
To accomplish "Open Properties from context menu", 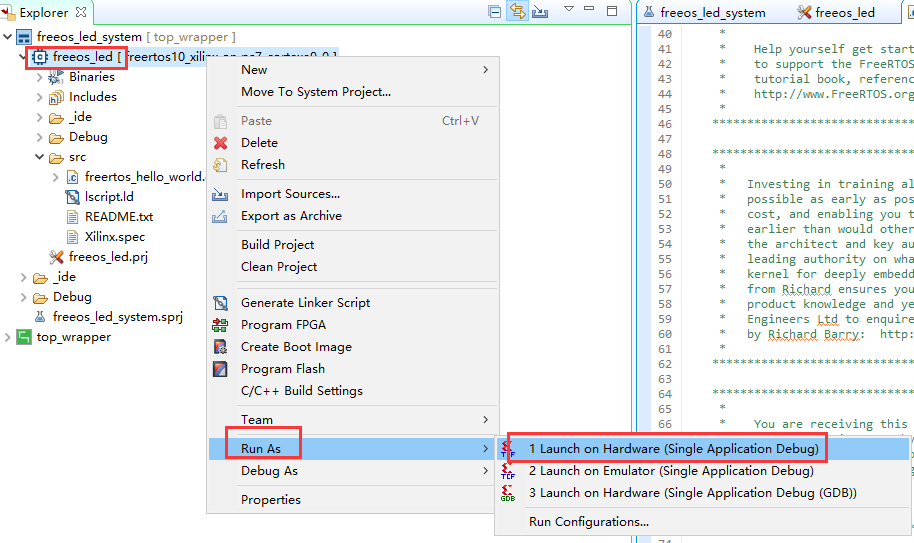I will click(353, 500).
